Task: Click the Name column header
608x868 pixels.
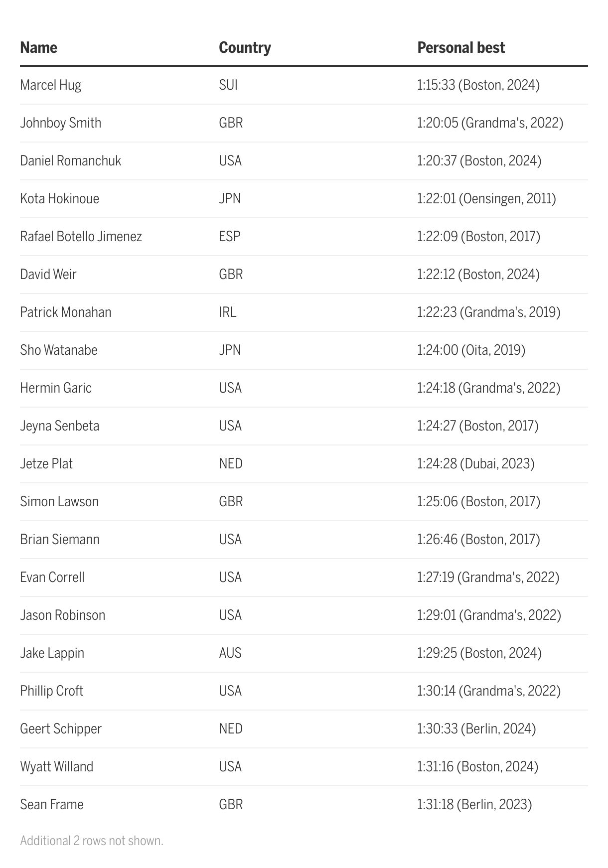Action: [39, 47]
